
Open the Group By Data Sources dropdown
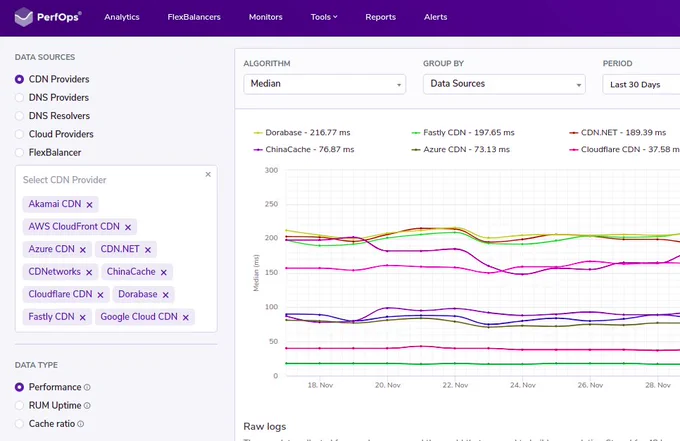504,84
